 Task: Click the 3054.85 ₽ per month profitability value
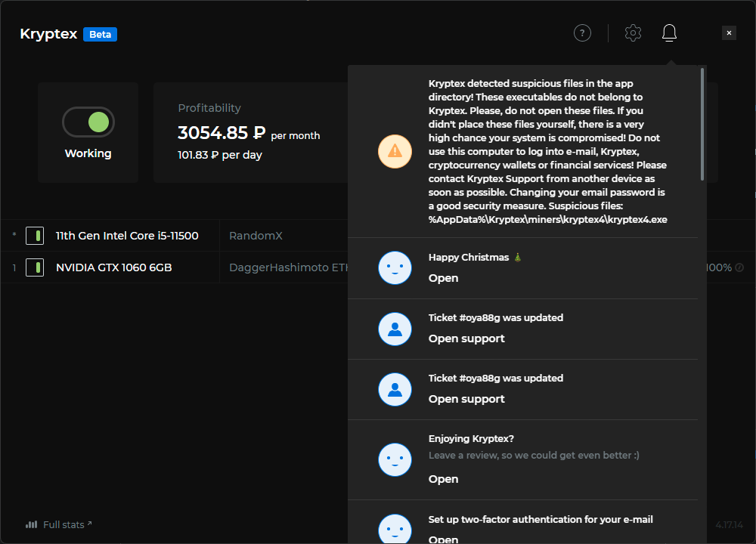(248, 133)
